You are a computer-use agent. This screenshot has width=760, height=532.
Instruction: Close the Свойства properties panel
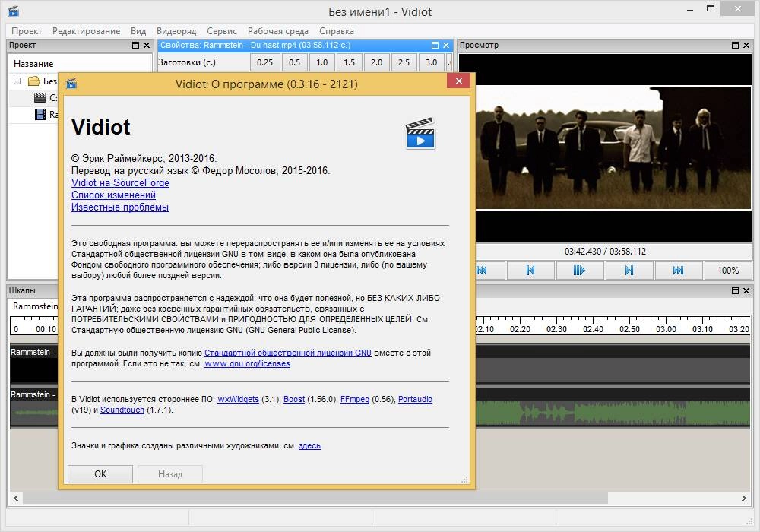[446, 45]
